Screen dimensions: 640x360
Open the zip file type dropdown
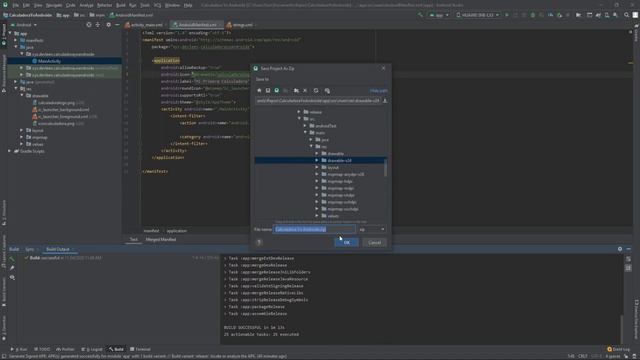(371, 229)
